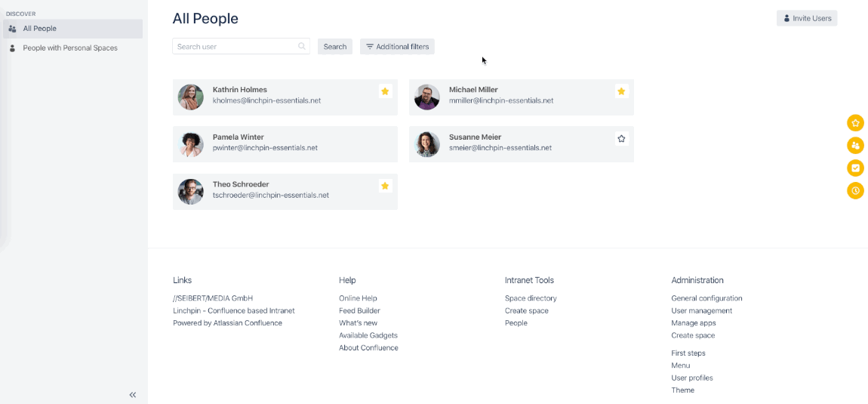Mark Susanne Meier as favorite
The image size is (868, 404).
click(x=621, y=139)
